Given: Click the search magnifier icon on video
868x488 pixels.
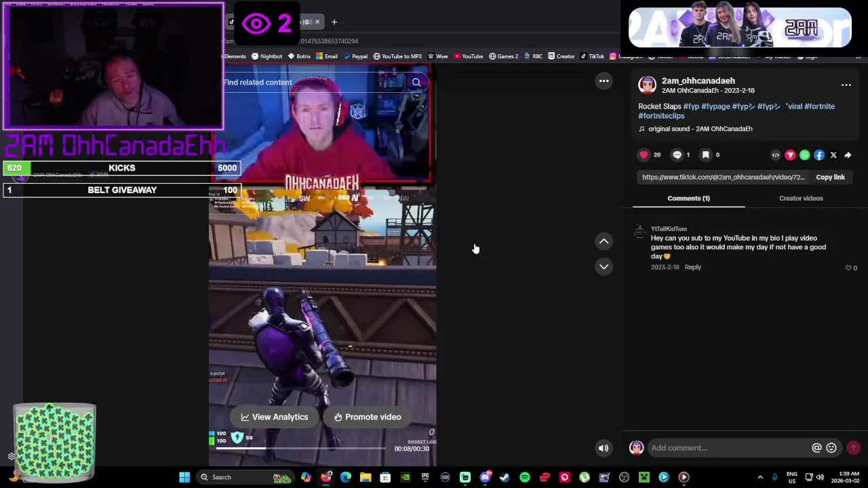Looking at the screenshot, I should tap(416, 83).
